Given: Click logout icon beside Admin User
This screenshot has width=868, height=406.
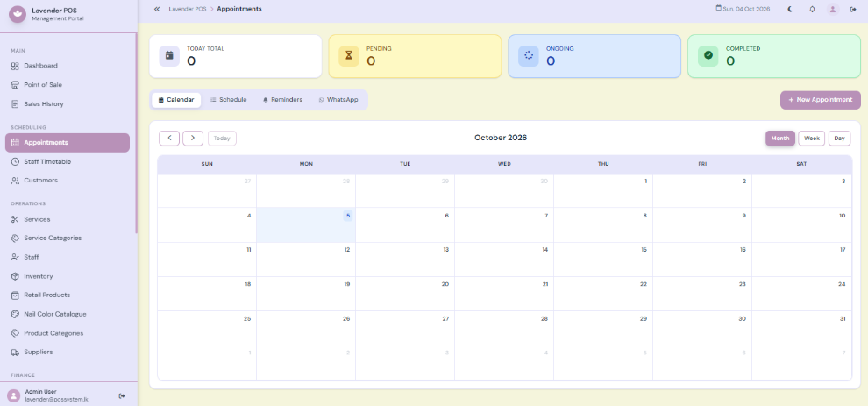Looking at the screenshot, I should [x=122, y=395].
